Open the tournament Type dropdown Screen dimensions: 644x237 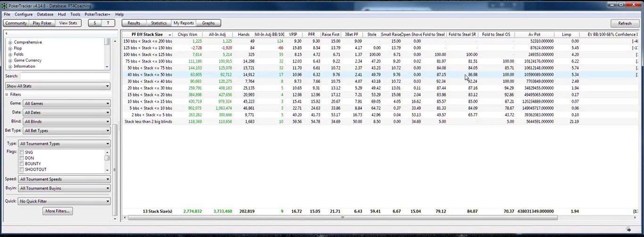[64, 144]
